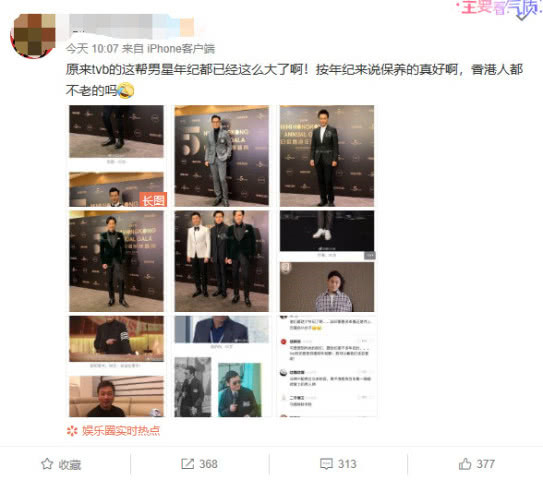Click the red flower topic icon
The image size is (543, 480).
[72, 431]
